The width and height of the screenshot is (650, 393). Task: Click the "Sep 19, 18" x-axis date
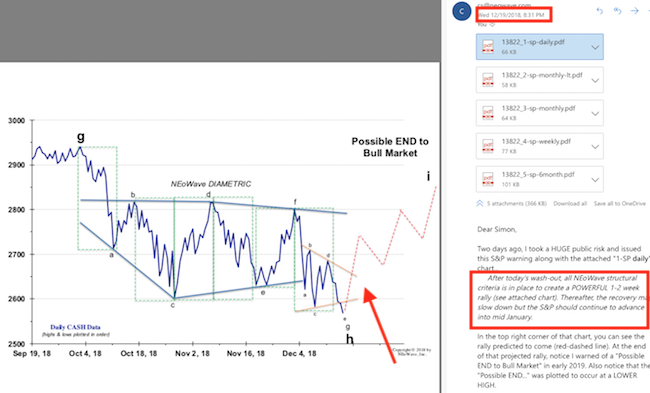32,354
